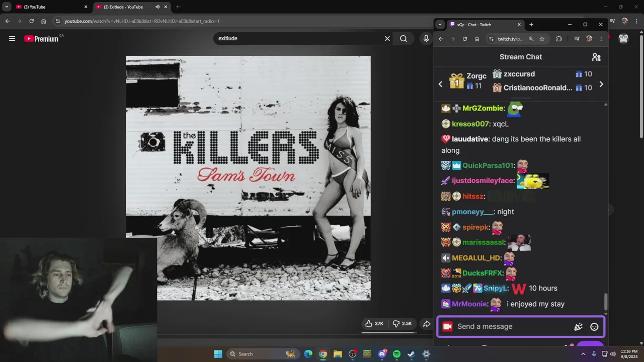Open a new tab in YouTube window
Viewport: 644px width, 362px height.
point(177,7)
